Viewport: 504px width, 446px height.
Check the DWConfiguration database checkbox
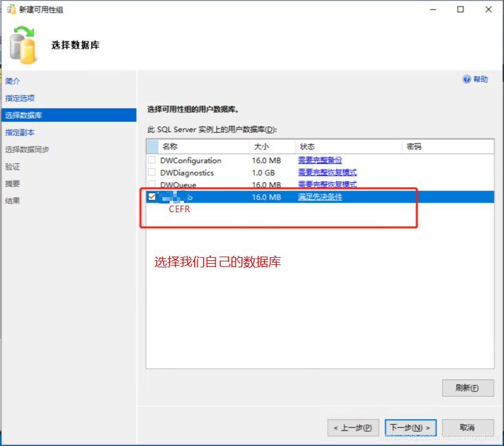tap(152, 160)
